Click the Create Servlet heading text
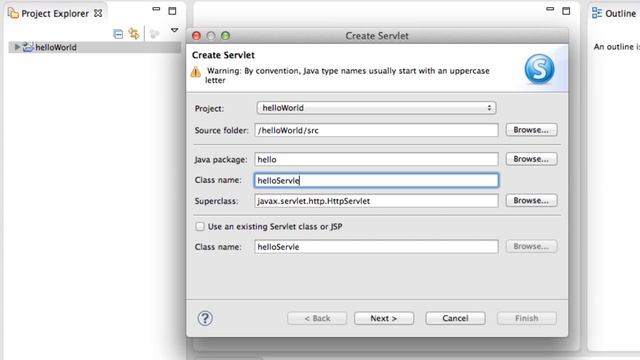 [x=223, y=55]
